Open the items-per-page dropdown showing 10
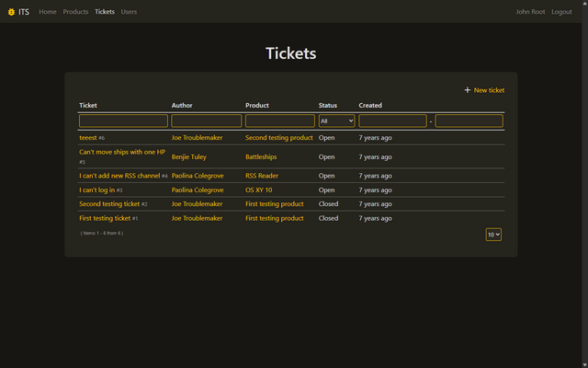This screenshot has width=588, height=368. [493, 235]
